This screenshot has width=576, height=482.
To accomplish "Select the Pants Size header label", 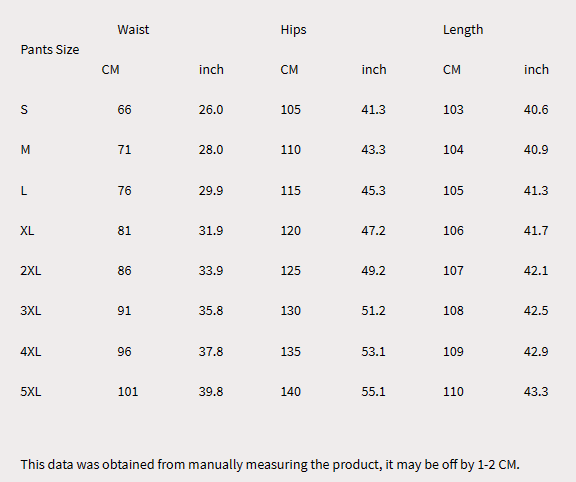I will point(50,49).
